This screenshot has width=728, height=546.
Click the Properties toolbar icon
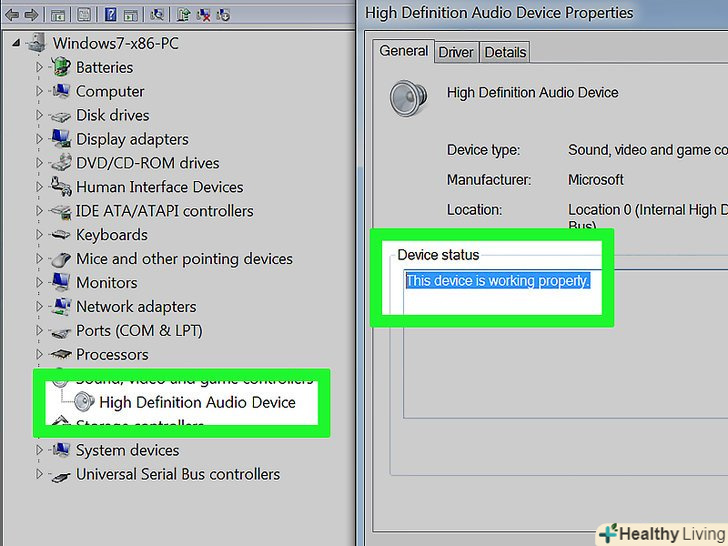pyautogui.click(x=84, y=15)
